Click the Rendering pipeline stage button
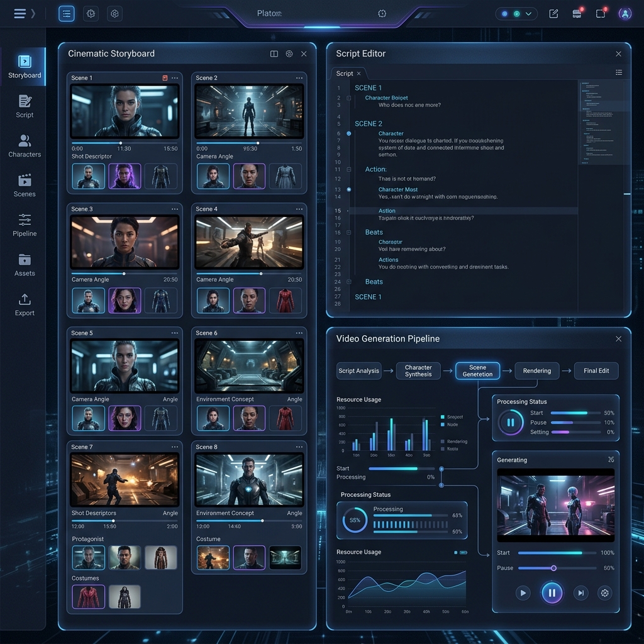Screen dimensions: 644x644 536,371
